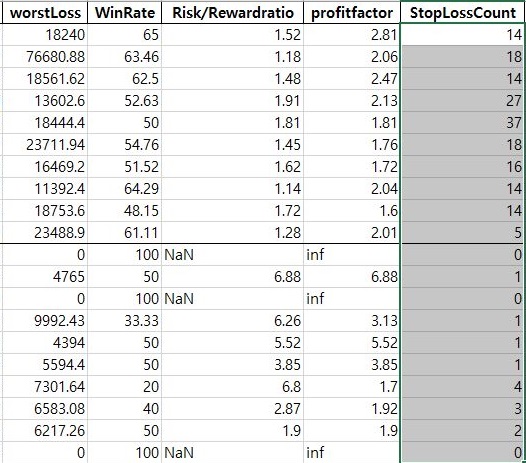The image size is (526, 463).
Task: Click profitfactor cell 3.13
Action: (x=352, y=321)
